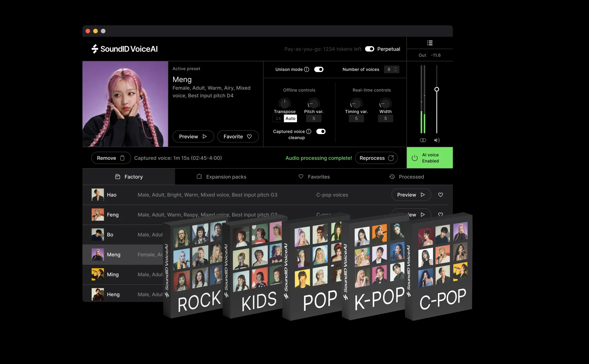Viewport: 589px width, 364px height.
Task: Favorite the Hao voice heart icon
Action: [x=441, y=195]
